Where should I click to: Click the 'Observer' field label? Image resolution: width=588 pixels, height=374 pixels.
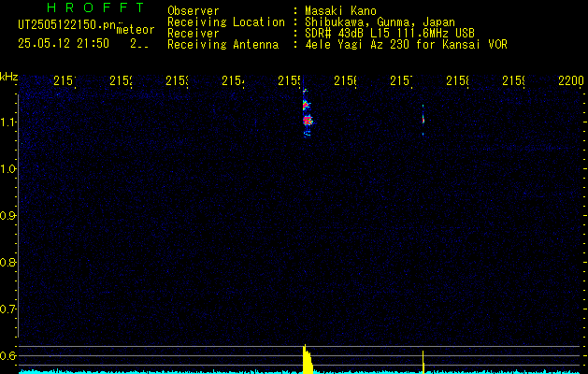point(194,11)
